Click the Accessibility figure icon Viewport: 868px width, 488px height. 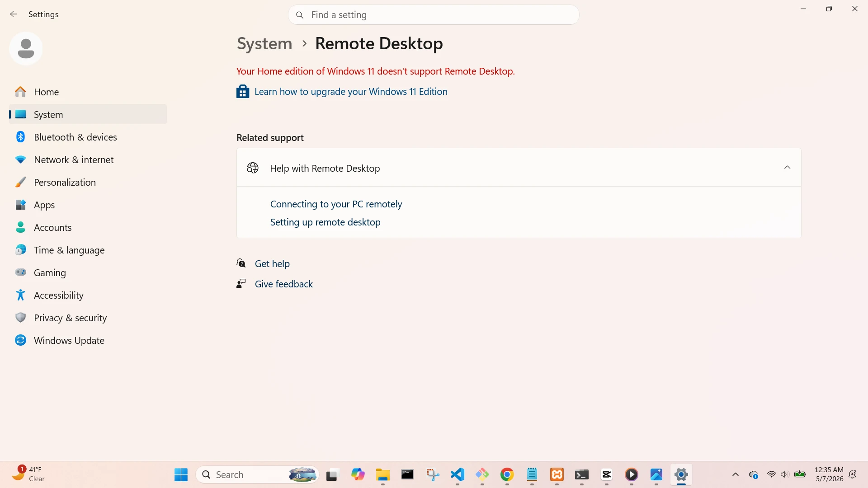[20, 295]
